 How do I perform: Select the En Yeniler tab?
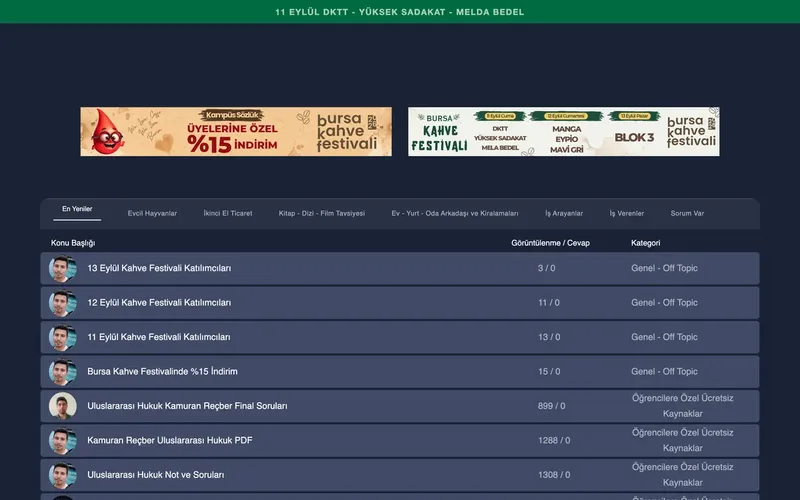click(77, 209)
